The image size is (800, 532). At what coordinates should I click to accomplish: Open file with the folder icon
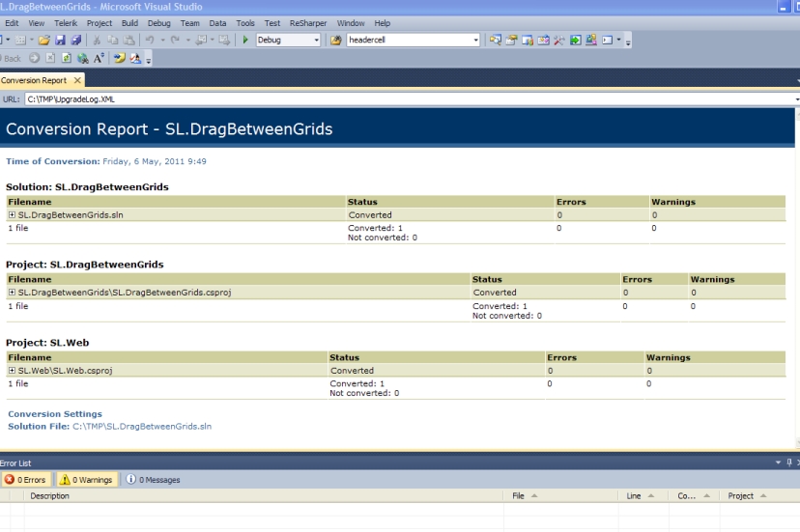click(x=43, y=40)
